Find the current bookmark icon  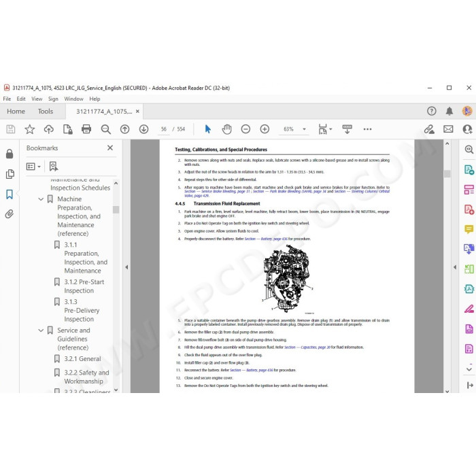coord(54,166)
